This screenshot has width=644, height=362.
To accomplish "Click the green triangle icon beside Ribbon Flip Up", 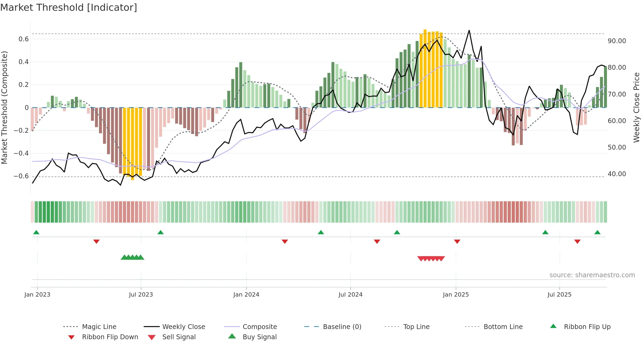I will click(x=553, y=326).
